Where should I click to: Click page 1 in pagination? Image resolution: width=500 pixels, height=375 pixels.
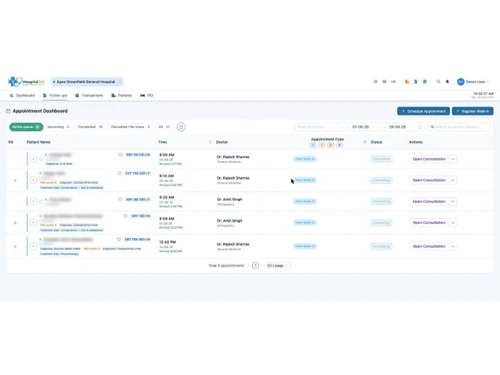tap(255, 266)
